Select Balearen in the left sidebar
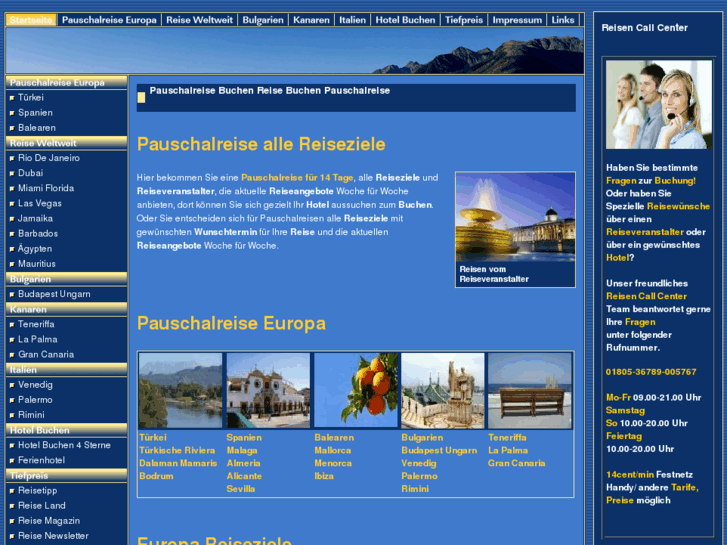 pos(37,128)
